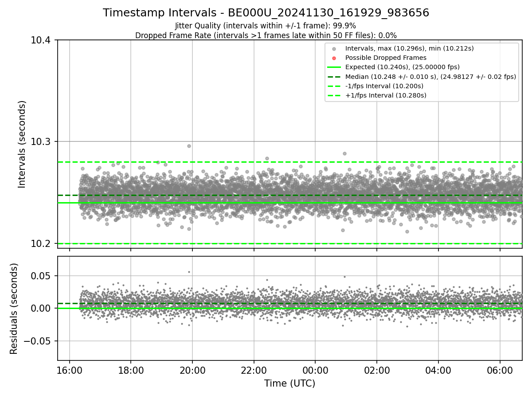Click the solid green line legend marker

334,67
